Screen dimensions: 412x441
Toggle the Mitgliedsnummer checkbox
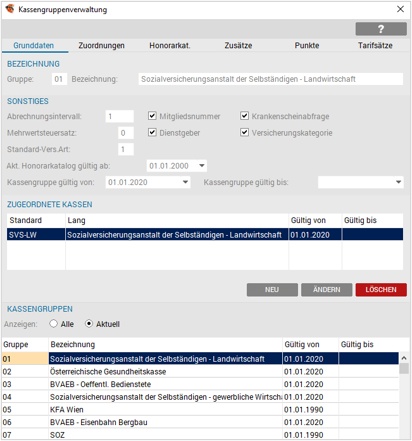pos(152,116)
